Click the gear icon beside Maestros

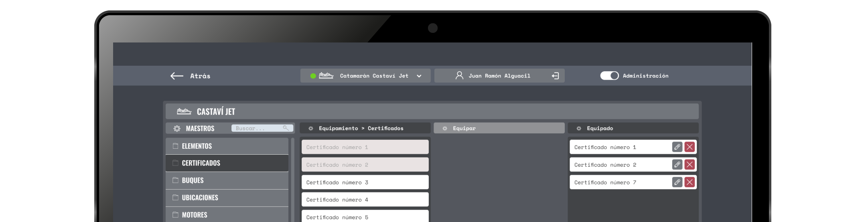177,129
